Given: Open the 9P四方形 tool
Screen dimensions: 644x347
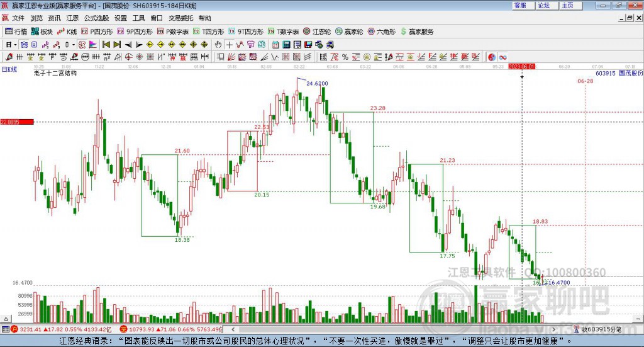Looking at the screenshot, I should pos(135,31).
